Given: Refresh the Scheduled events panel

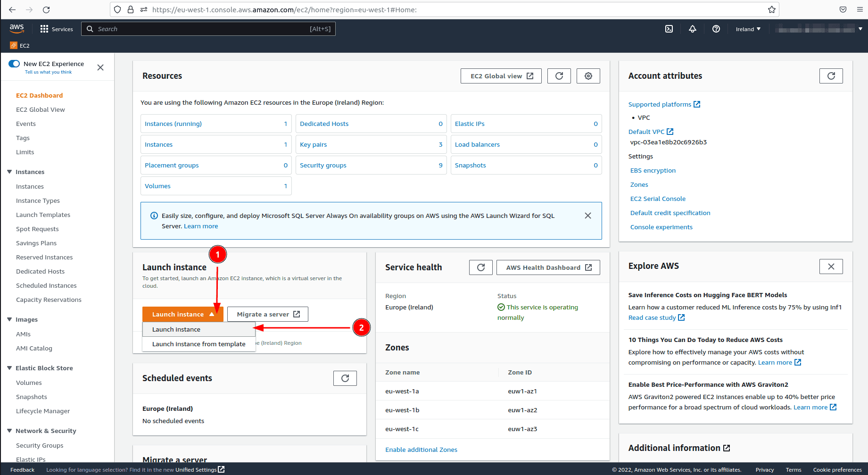Looking at the screenshot, I should pyautogui.click(x=345, y=378).
